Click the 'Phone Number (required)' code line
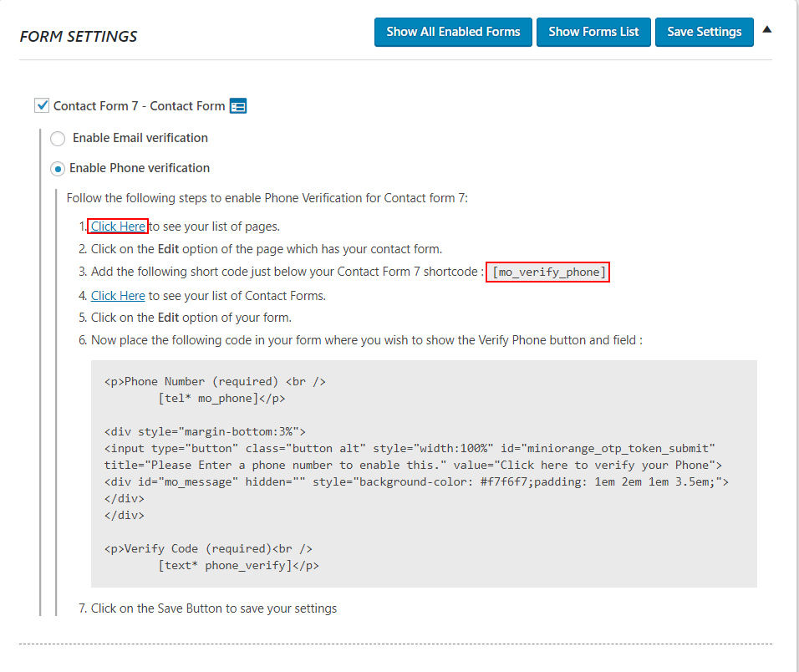 pyautogui.click(x=215, y=382)
